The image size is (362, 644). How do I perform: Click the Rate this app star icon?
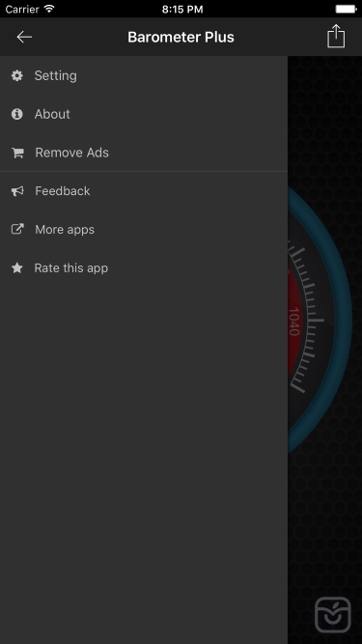click(16, 267)
